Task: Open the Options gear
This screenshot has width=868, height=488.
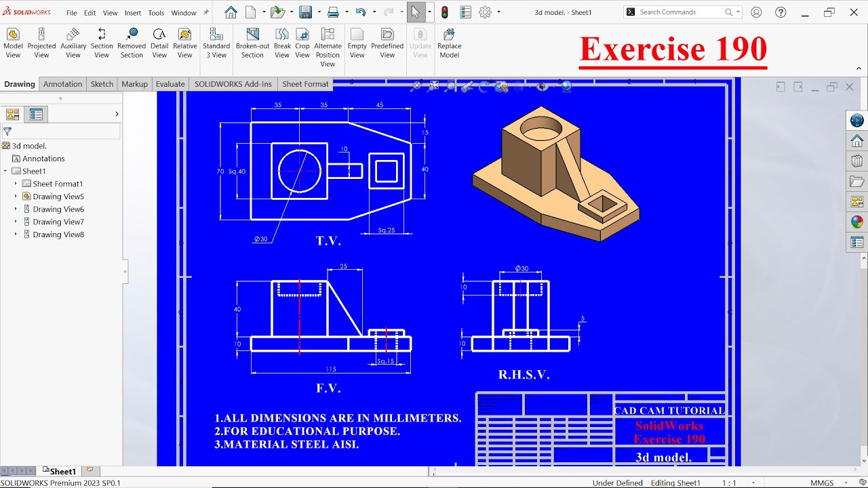Action: click(x=485, y=12)
